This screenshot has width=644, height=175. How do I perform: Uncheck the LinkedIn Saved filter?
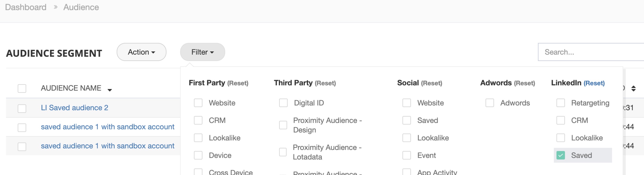(560, 155)
